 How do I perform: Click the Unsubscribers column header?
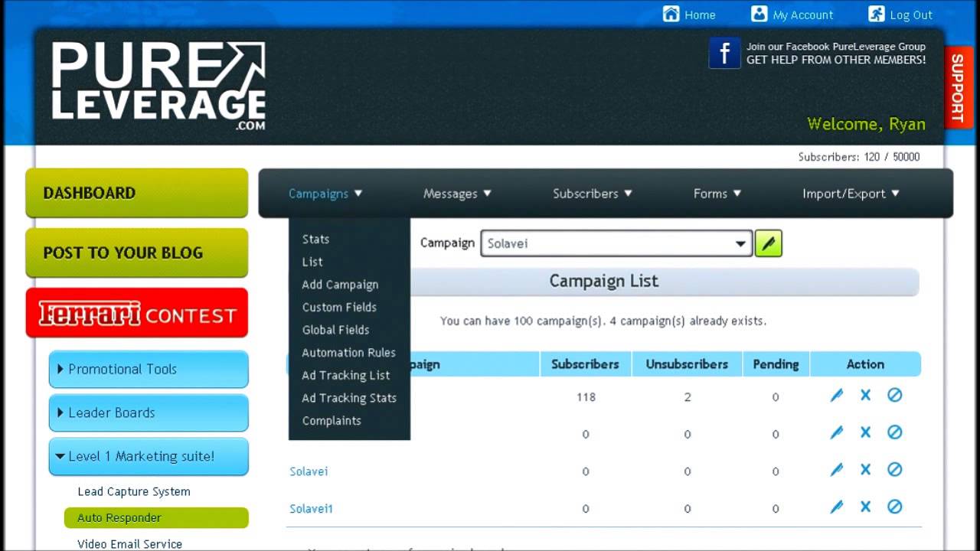coord(687,364)
